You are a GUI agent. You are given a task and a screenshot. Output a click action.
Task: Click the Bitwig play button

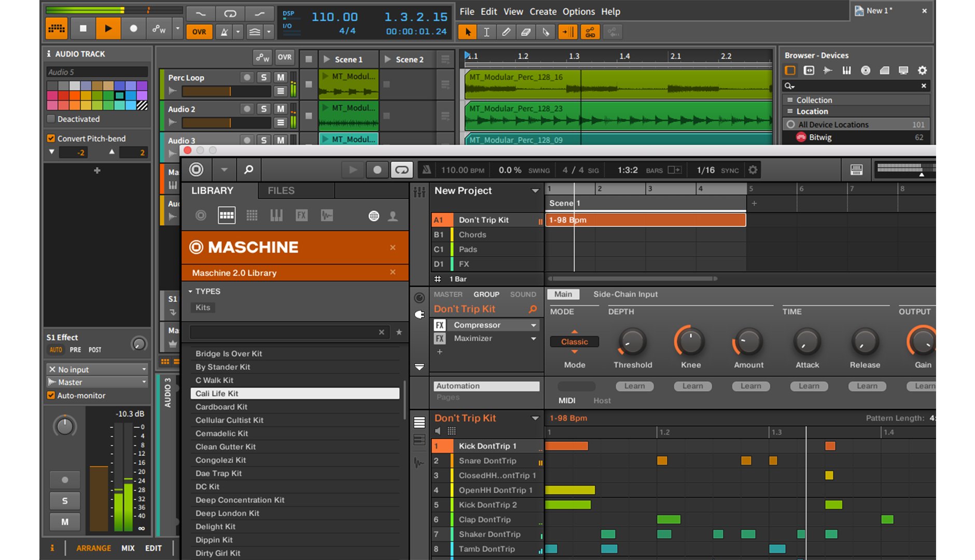click(x=108, y=29)
